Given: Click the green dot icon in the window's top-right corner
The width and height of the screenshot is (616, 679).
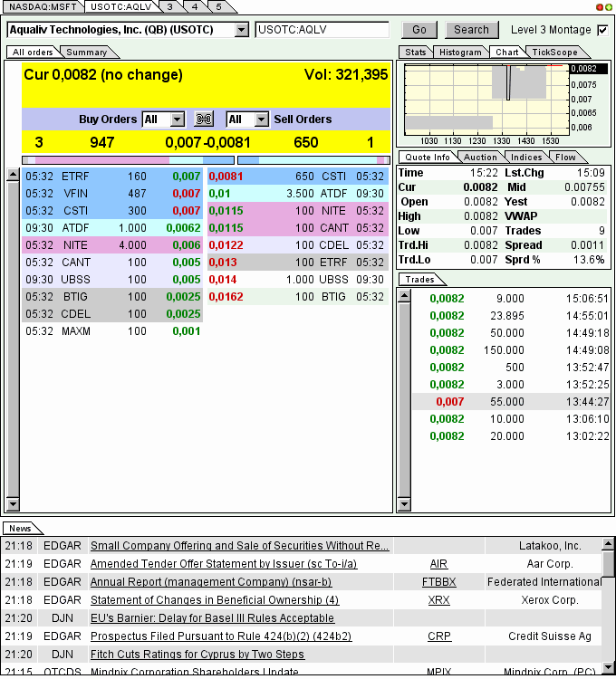Looking at the screenshot, I should click(609, 7).
